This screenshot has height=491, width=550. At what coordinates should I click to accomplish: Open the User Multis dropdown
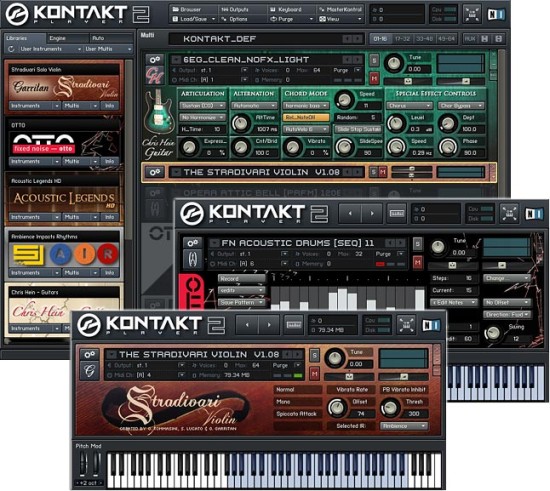108,49
